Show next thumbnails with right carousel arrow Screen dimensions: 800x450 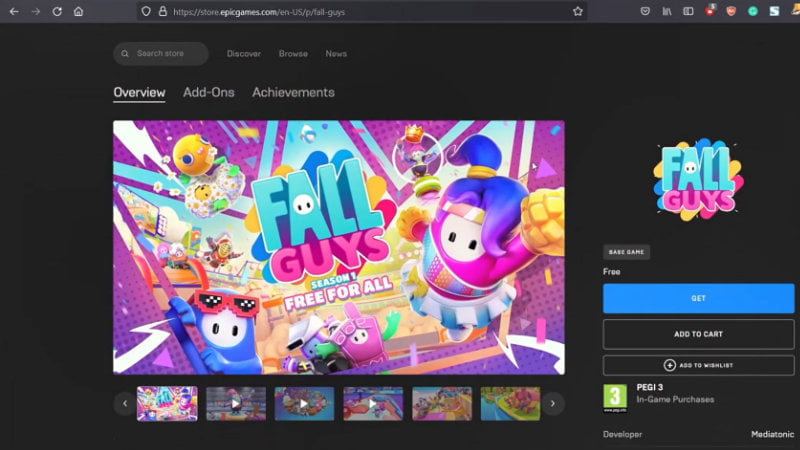(553, 404)
